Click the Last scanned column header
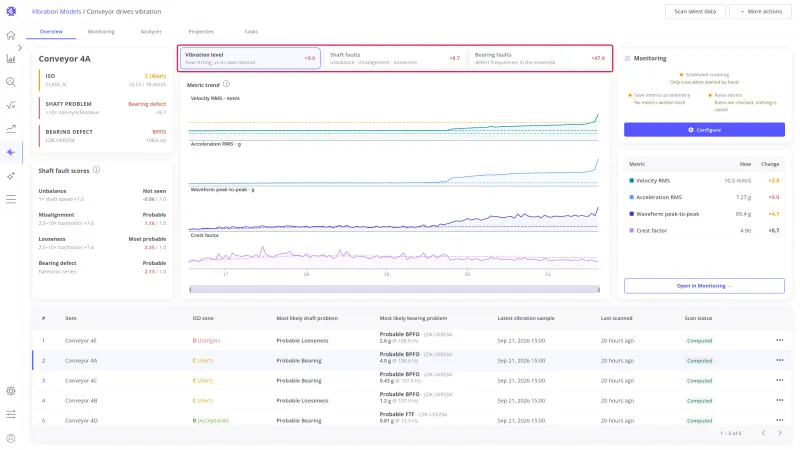 (616, 318)
